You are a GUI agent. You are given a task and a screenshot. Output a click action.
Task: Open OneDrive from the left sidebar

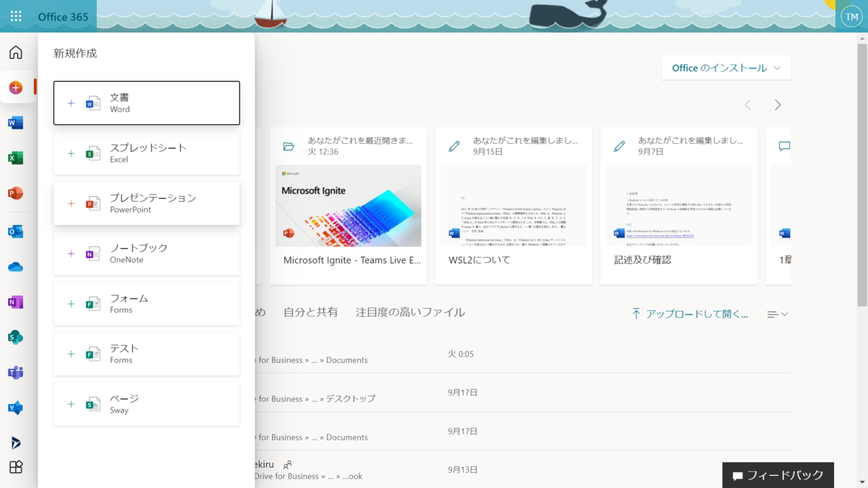[15, 267]
